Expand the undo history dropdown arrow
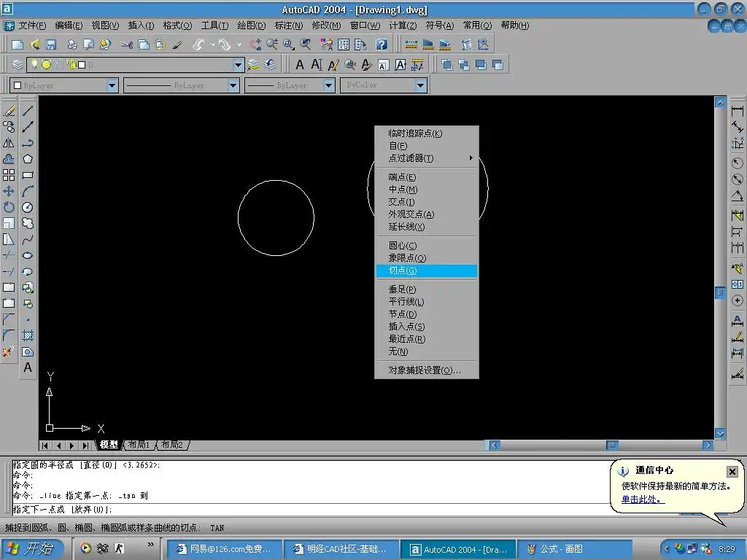Image resolution: width=747 pixels, height=560 pixels. click(x=212, y=44)
